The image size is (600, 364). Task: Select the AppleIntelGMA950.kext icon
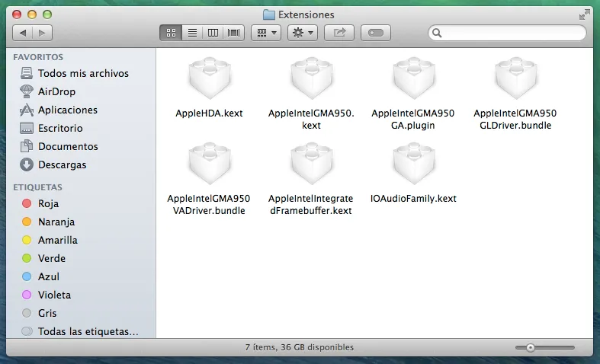point(312,78)
